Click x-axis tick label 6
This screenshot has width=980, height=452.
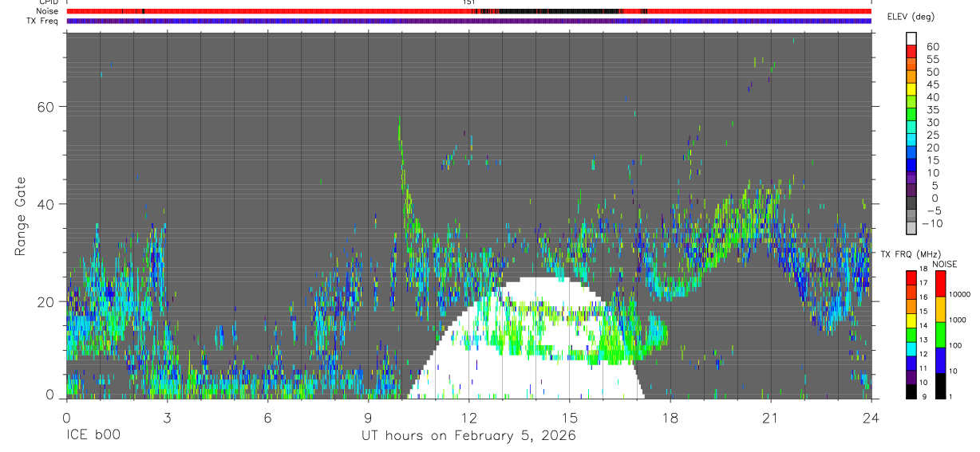coord(267,417)
